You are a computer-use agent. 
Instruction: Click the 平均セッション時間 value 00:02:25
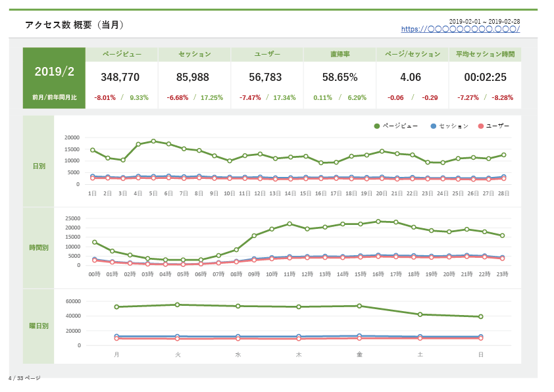tap(485, 77)
